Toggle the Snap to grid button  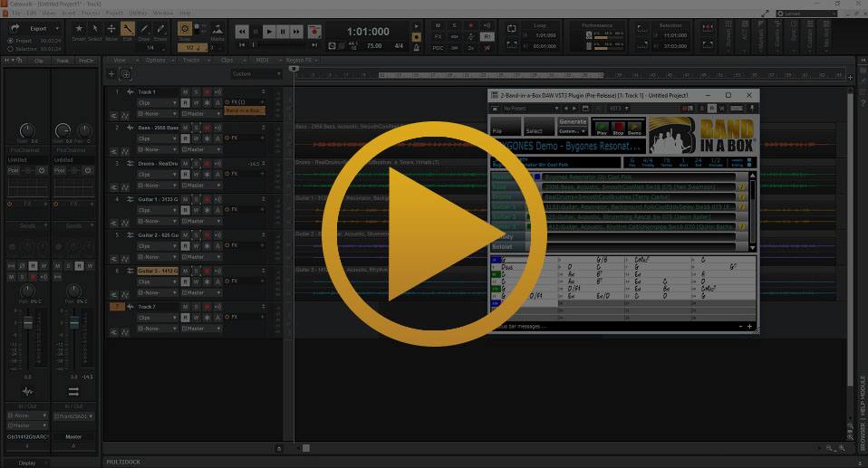pyautogui.click(x=185, y=29)
